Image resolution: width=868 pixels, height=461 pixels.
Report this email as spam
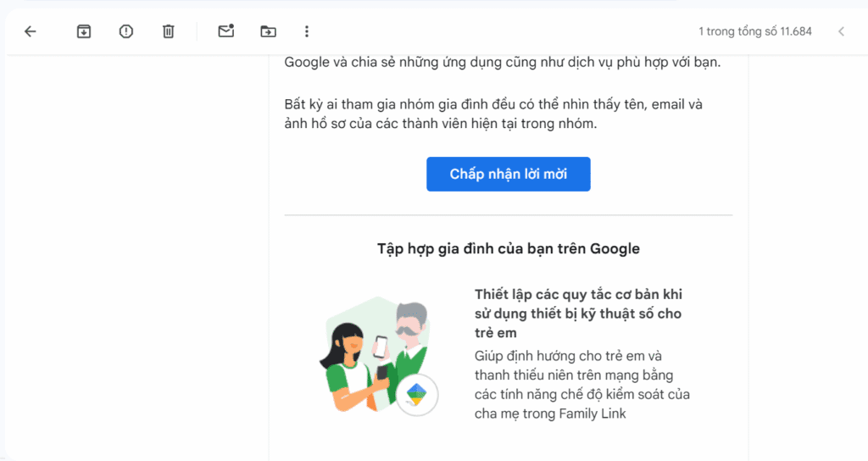[x=126, y=31]
